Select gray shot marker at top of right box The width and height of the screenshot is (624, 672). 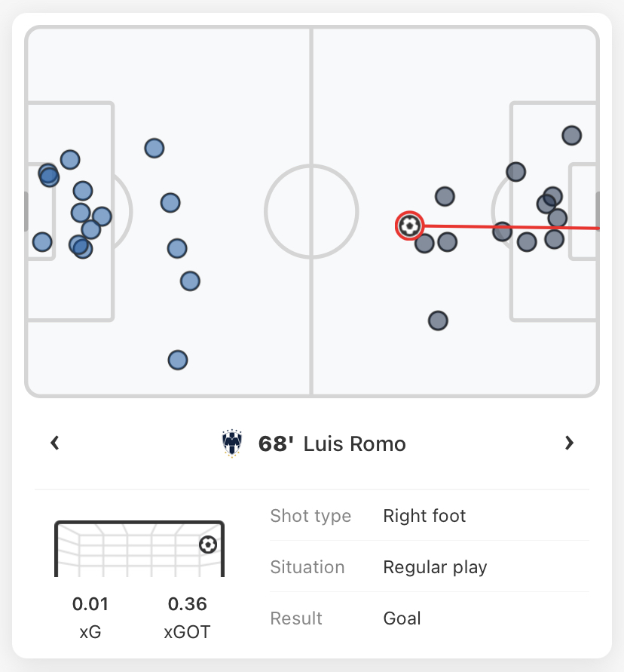pyautogui.click(x=572, y=136)
